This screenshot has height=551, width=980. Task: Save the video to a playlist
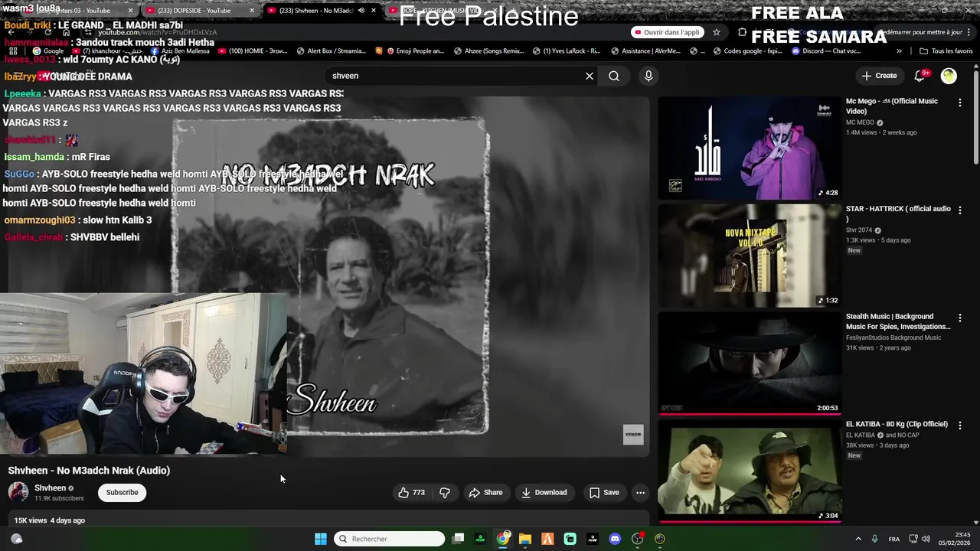tap(603, 493)
